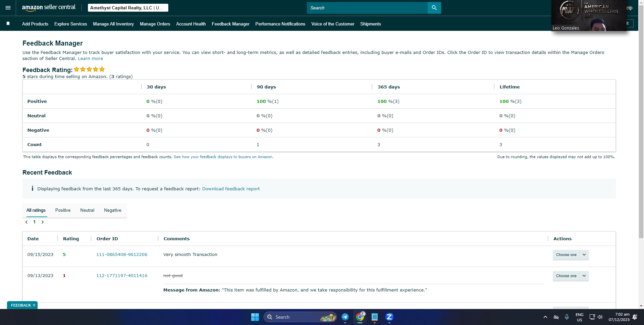Open Explore Services menu item

[x=71, y=24]
